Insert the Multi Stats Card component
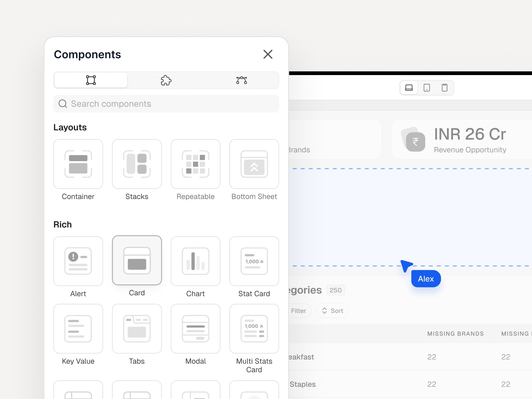Image resolution: width=532 pixels, height=399 pixels. coord(254,329)
